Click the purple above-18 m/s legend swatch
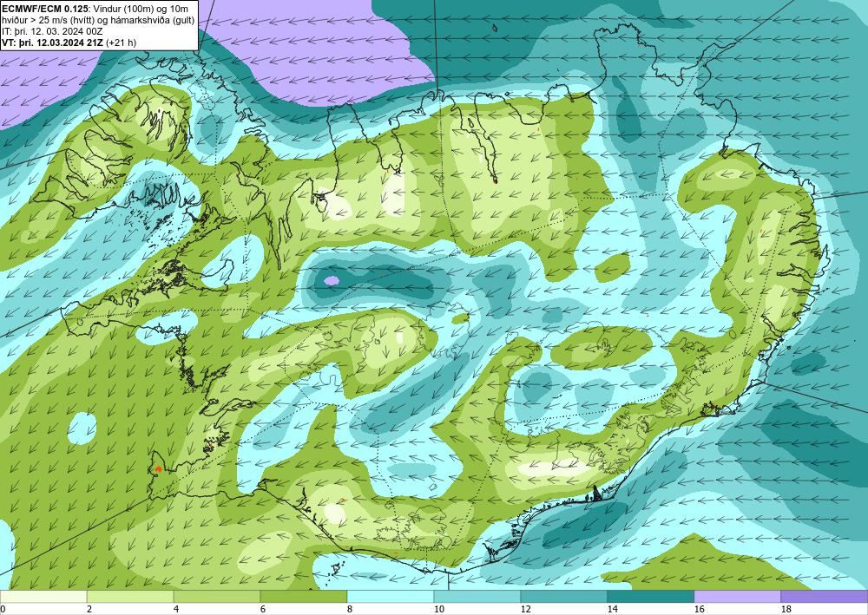Image resolution: width=868 pixels, height=615 pixels. (825, 597)
